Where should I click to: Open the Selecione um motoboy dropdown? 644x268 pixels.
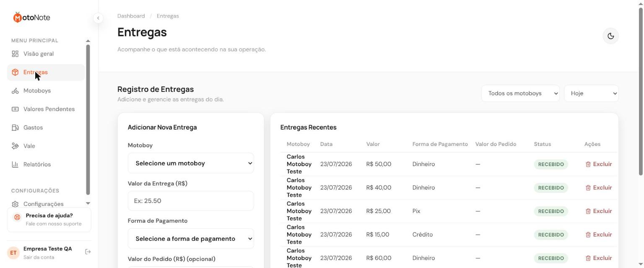coord(191,163)
